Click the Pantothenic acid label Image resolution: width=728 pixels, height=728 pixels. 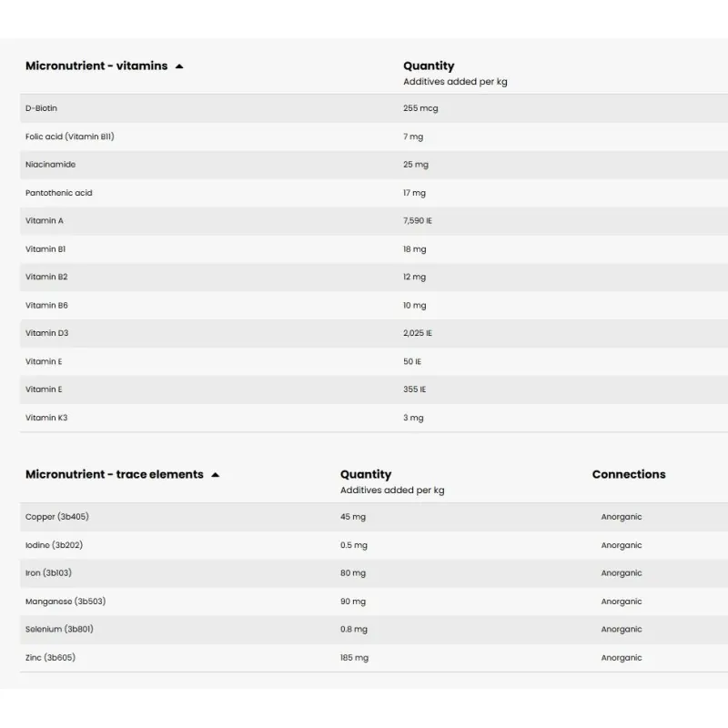59,193
